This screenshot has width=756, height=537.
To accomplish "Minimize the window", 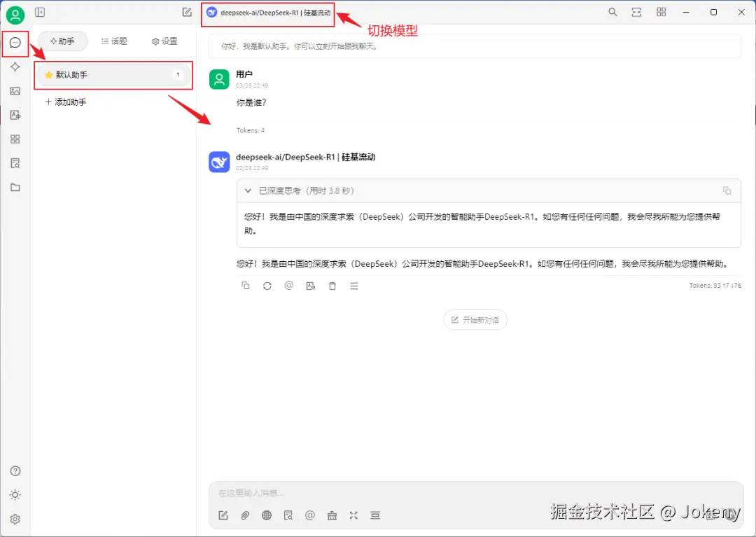I will [x=686, y=12].
